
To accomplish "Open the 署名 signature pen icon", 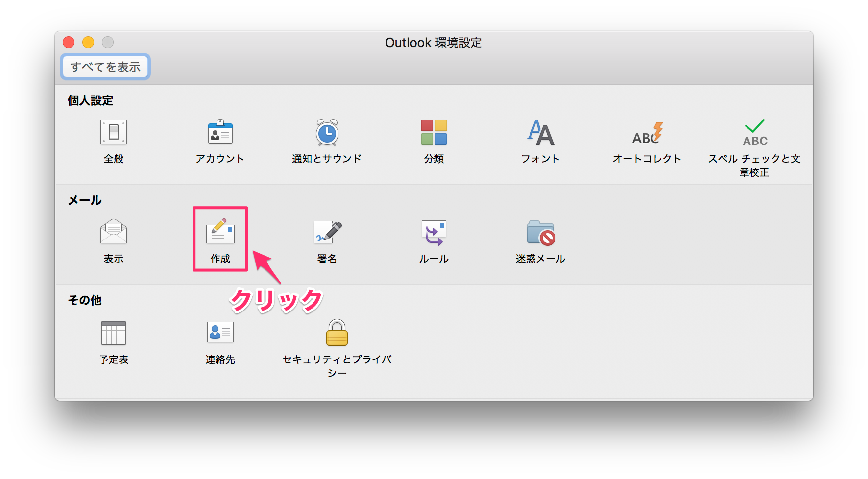I will tap(328, 232).
